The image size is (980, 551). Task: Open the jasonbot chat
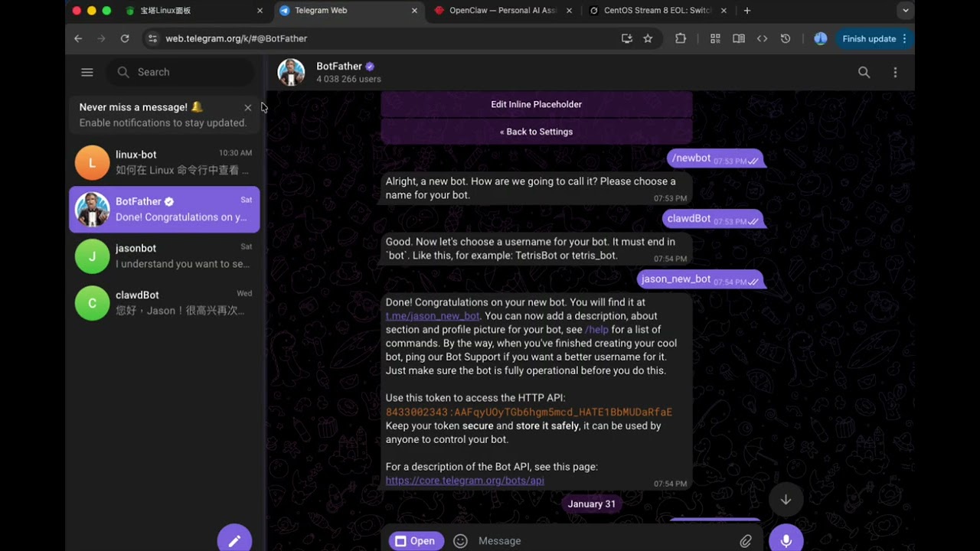(165, 256)
